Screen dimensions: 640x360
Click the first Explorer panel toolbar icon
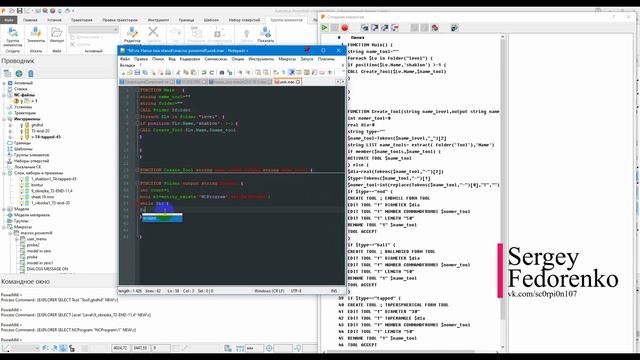(x=7, y=73)
